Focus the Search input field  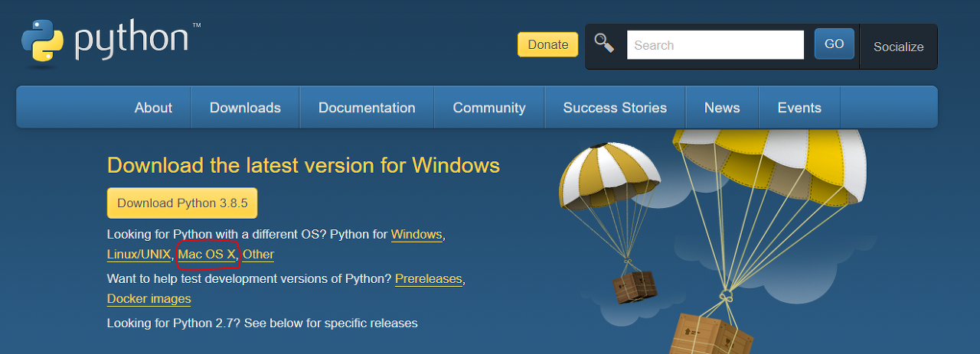pyautogui.click(x=715, y=45)
